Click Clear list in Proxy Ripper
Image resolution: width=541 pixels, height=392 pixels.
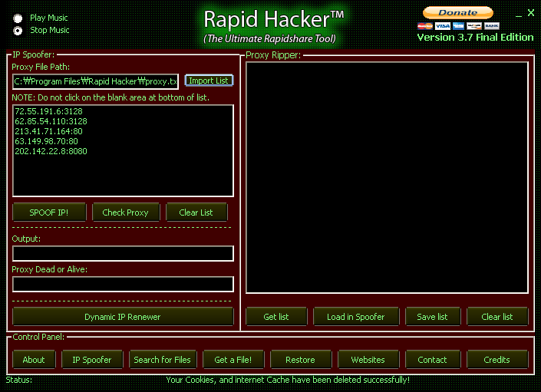point(497,317)
